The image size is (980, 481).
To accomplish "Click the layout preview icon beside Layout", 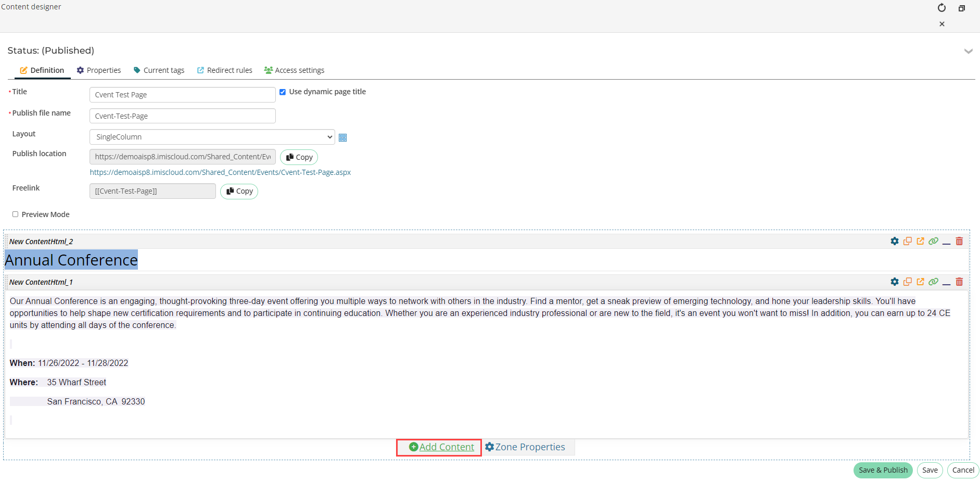I will (x=342, y=137).
